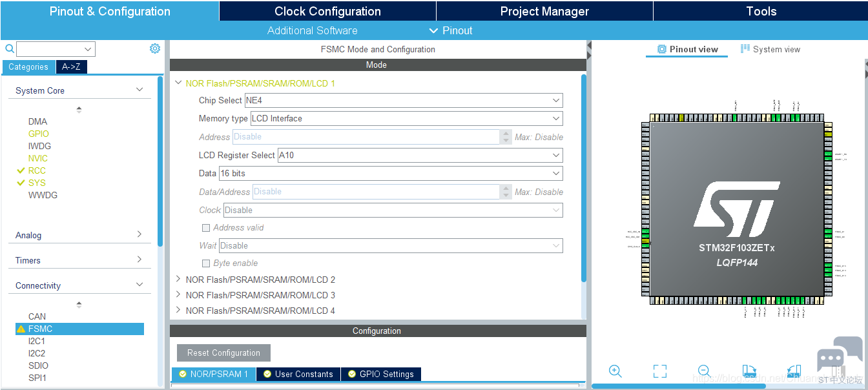The image size is (868, 390).
Task: Fit the chip view to the window
Action: click(x=659, y=371)
